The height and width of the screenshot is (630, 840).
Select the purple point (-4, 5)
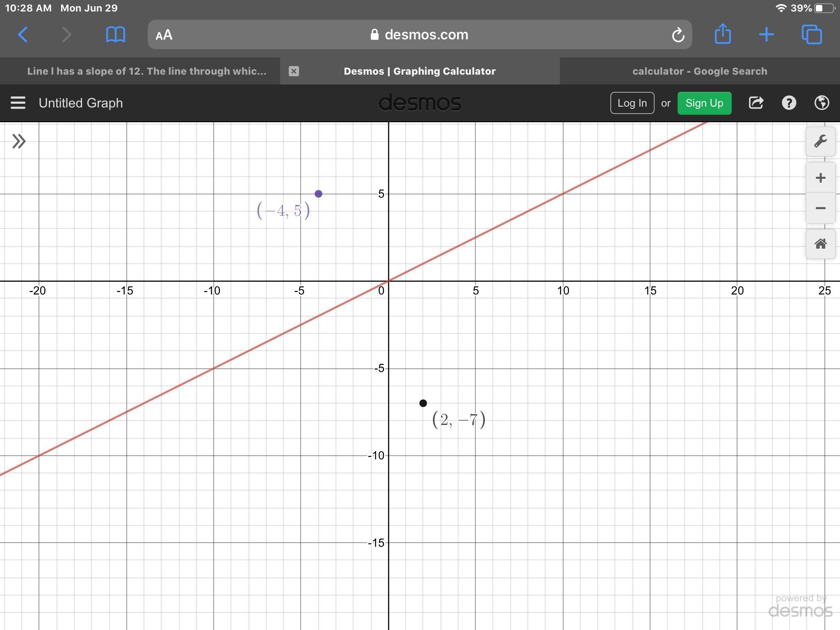[318, 194]
